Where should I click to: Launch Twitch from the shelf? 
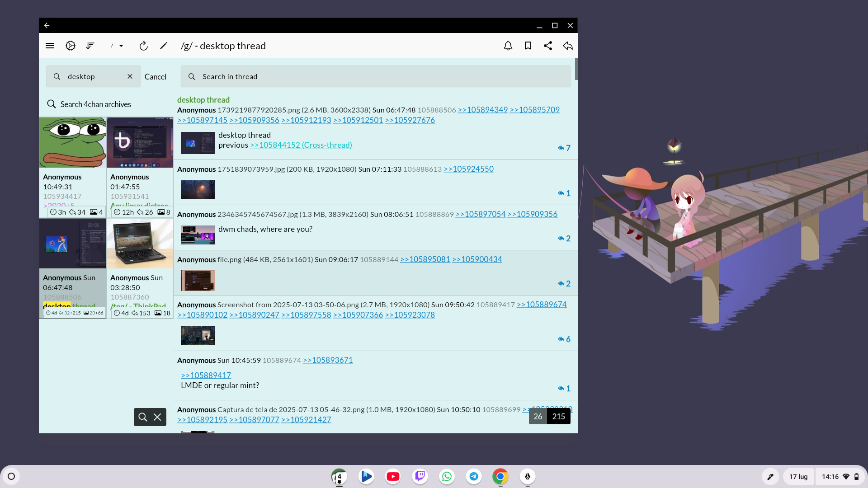[x=420, y=476]
